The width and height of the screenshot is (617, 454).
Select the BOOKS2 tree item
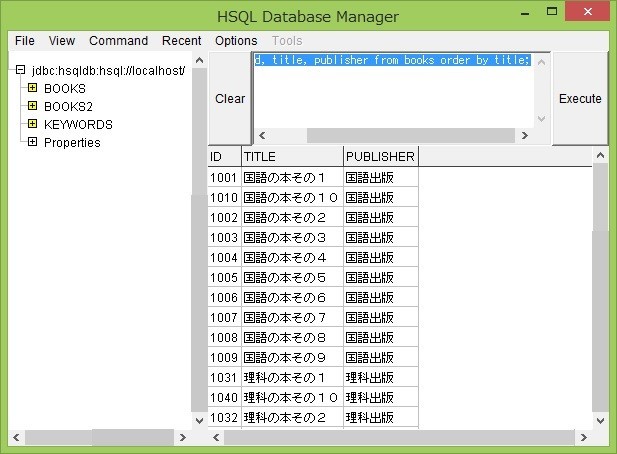click(68, 107)
